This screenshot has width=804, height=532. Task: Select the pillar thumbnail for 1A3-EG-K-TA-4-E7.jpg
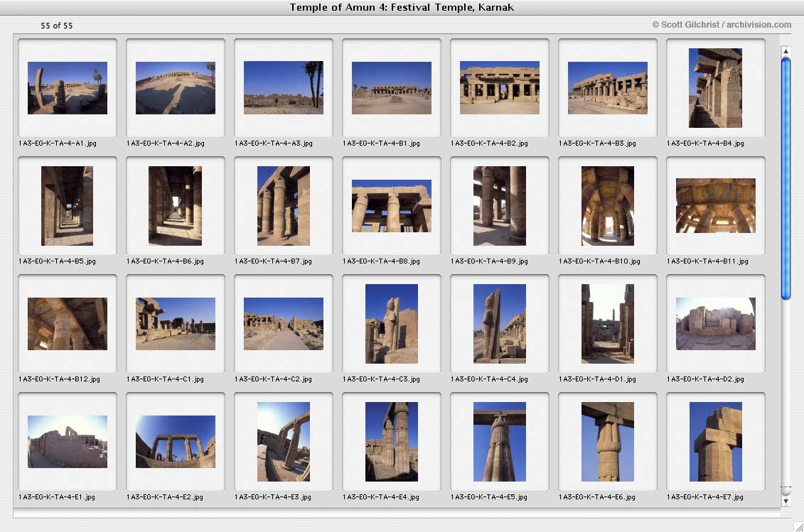click(x=715, y=441)
